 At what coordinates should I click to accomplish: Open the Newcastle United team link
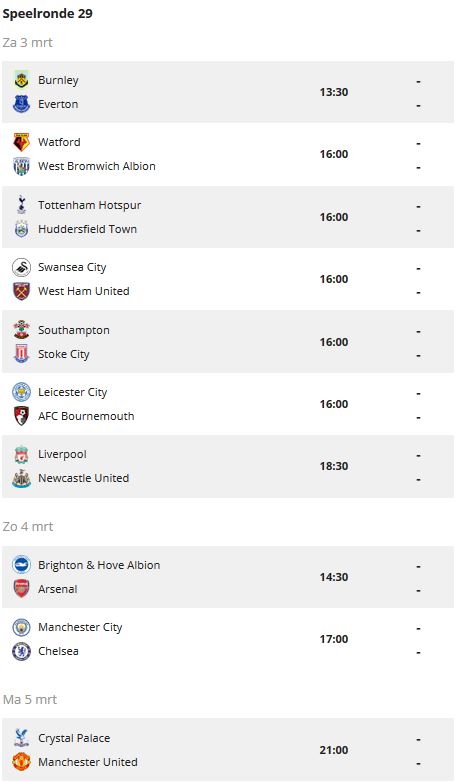[x=84, y=478]
